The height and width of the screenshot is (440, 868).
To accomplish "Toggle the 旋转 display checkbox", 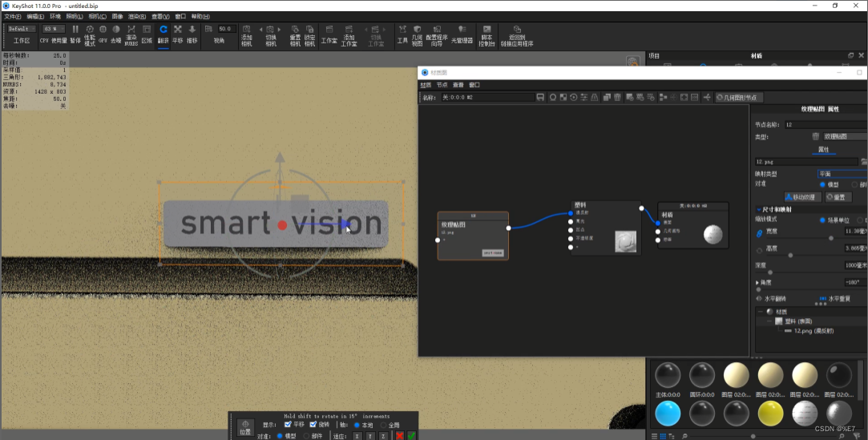I will (313, 425).
